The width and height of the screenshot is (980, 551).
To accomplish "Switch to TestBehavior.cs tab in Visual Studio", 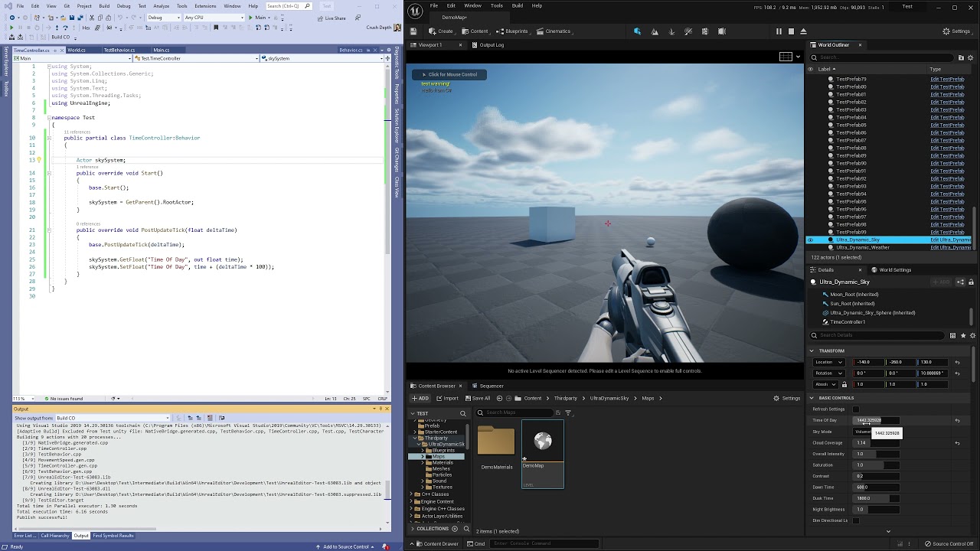I will coord(119,51).
